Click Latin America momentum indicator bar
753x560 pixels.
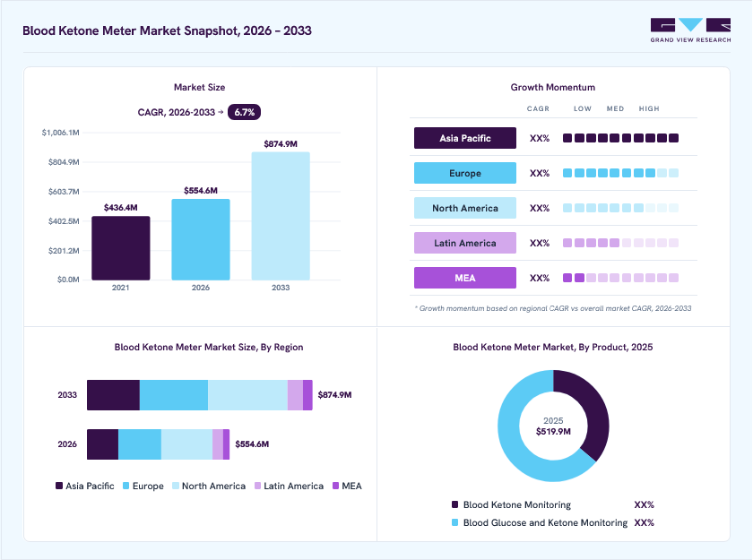620,244
